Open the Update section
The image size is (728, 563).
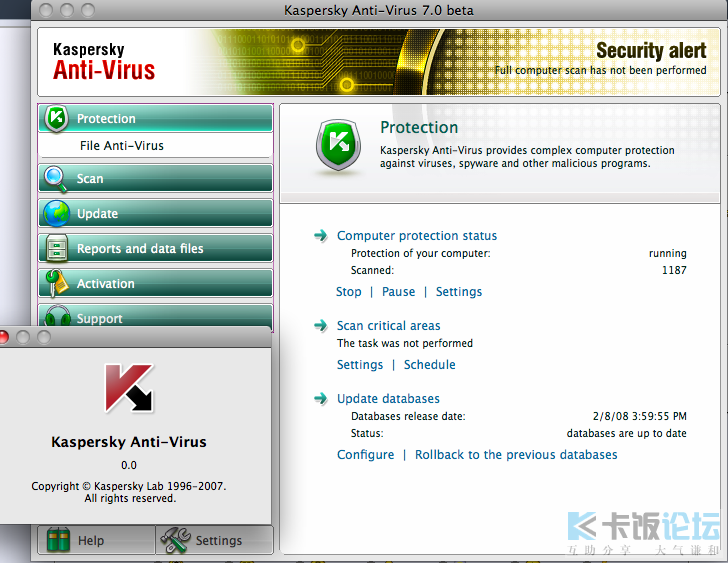[x=156, y=214]
